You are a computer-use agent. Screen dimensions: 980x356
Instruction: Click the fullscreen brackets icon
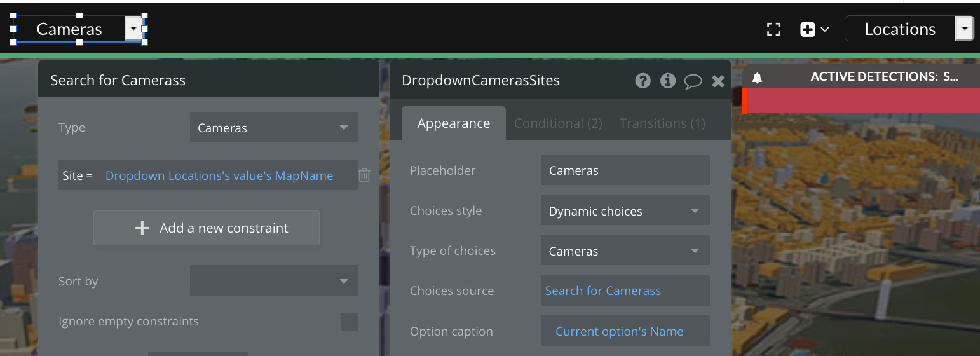point(773,29)
